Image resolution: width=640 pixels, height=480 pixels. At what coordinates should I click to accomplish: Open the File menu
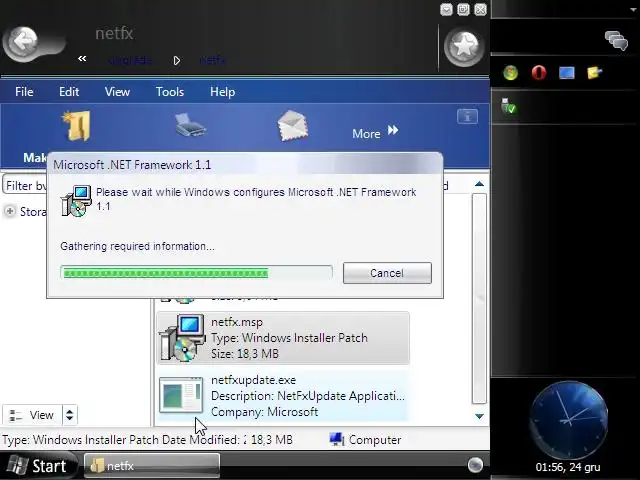point(24,92)
